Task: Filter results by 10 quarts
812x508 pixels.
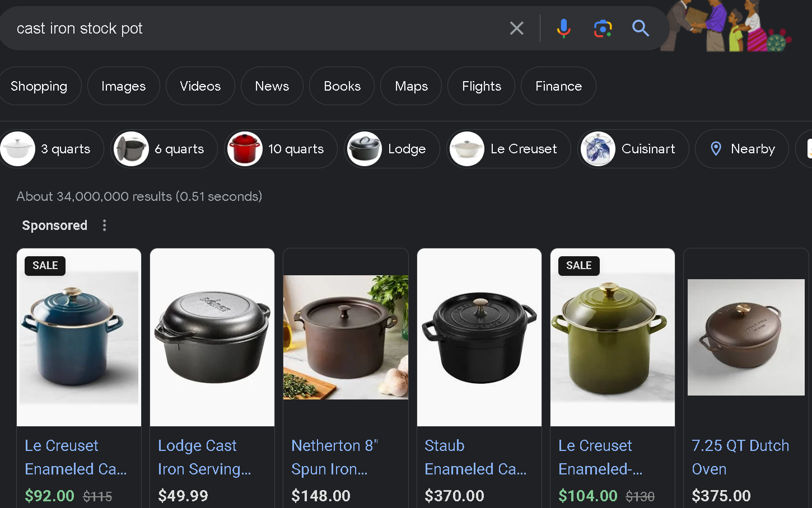Action: (x=281, y=149)
